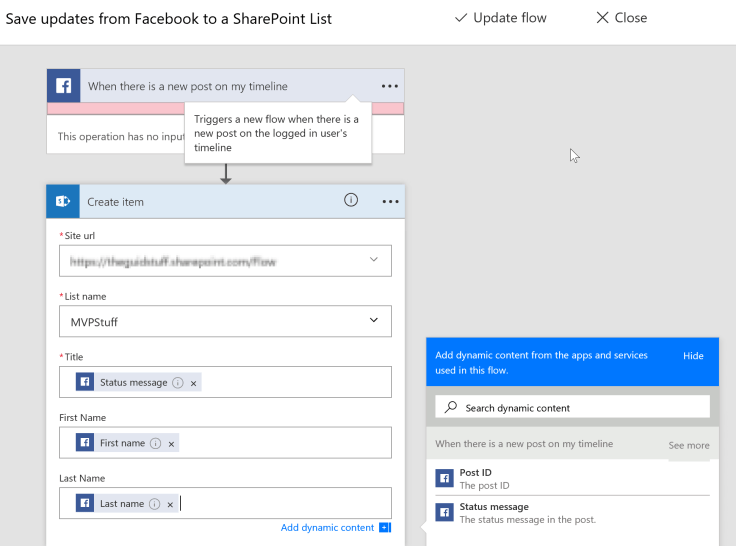This screenshot has width=736, height=546.
Task: Open trigger card ellipsis menu
Action: 390,86
